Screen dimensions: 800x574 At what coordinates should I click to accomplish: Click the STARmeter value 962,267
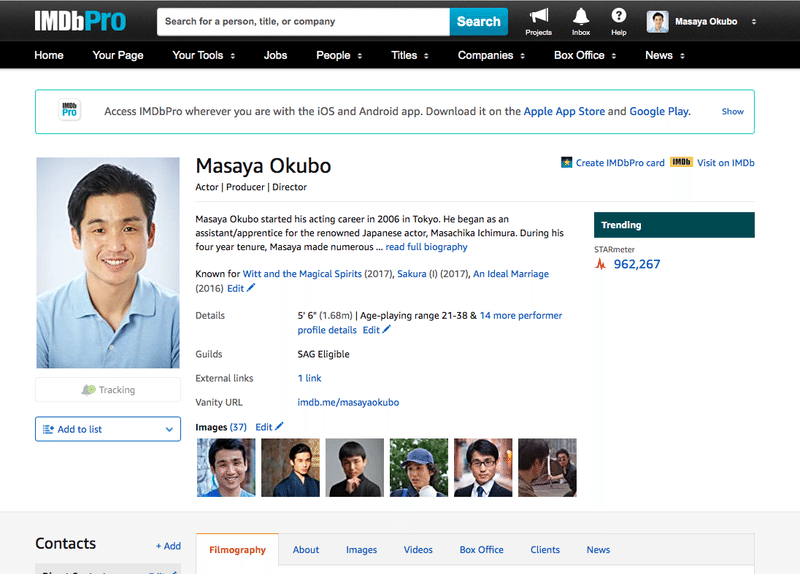(x=637, y=264)
